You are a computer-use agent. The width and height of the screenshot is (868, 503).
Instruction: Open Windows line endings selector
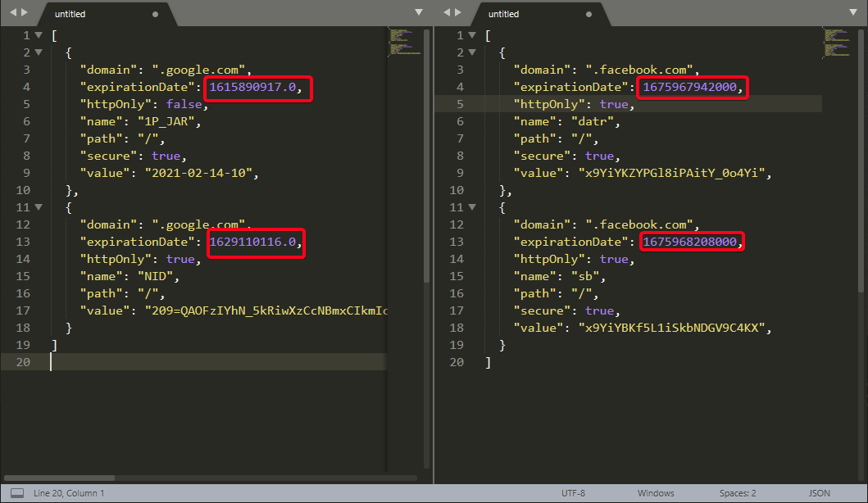656,493
